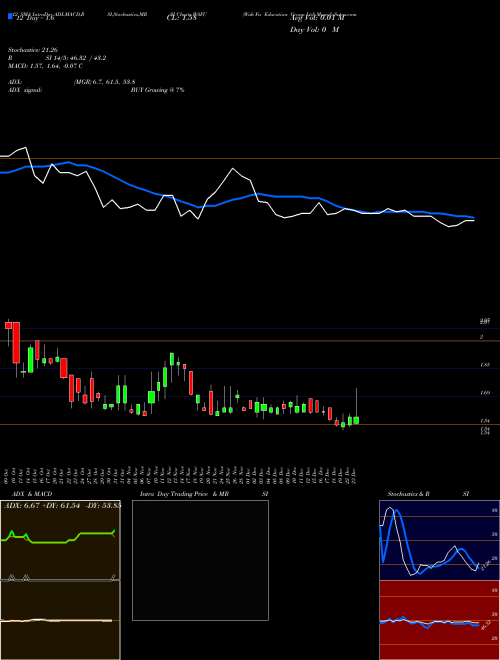Click the blue 12 Day SMA legend square
Viewport: 500px width, 660px height.
coord(10,16)
